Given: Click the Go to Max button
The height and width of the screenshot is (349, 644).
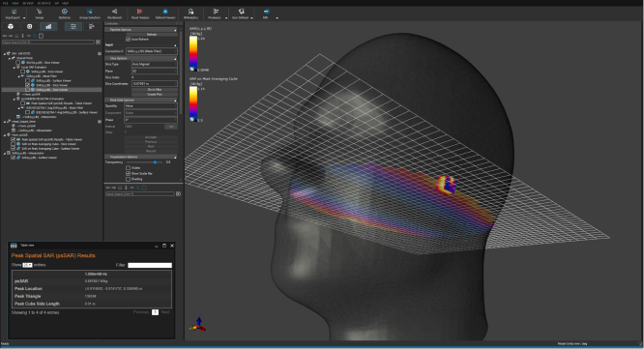Looking at the screenshot, I should 155,90.
